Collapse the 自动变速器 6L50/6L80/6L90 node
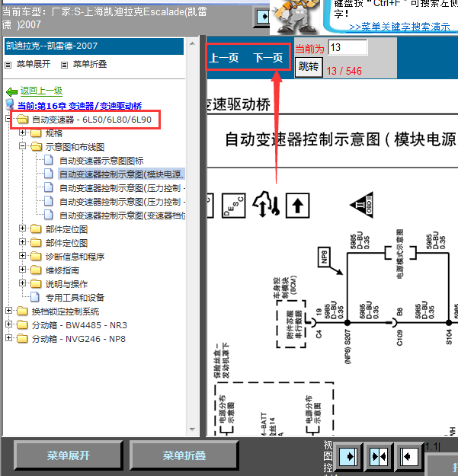This screenshot has width=458, height=476. (9, 119)
